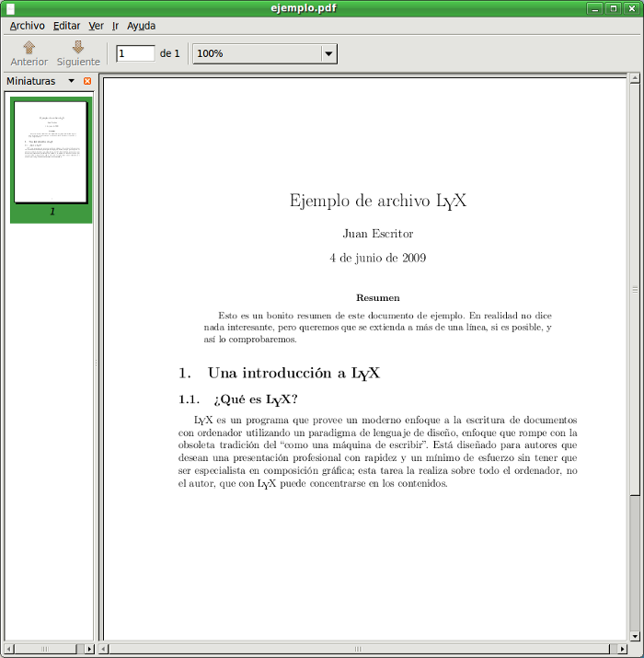Click the vertical scrollbar handle of document
The image size is (644, 658).
[x=635, y=290]
